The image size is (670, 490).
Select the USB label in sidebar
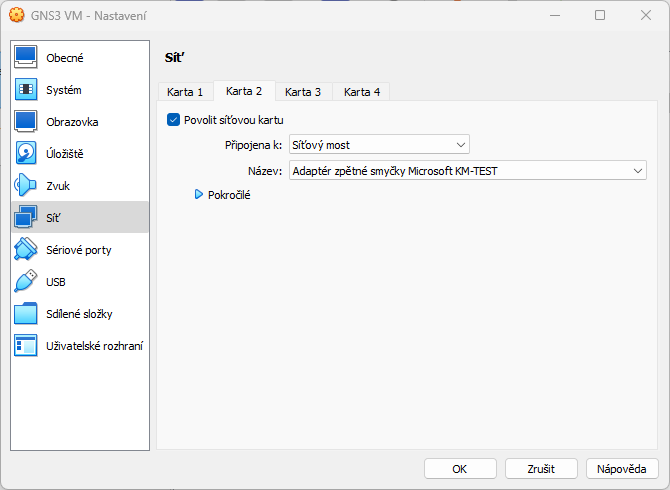point(56,282)
